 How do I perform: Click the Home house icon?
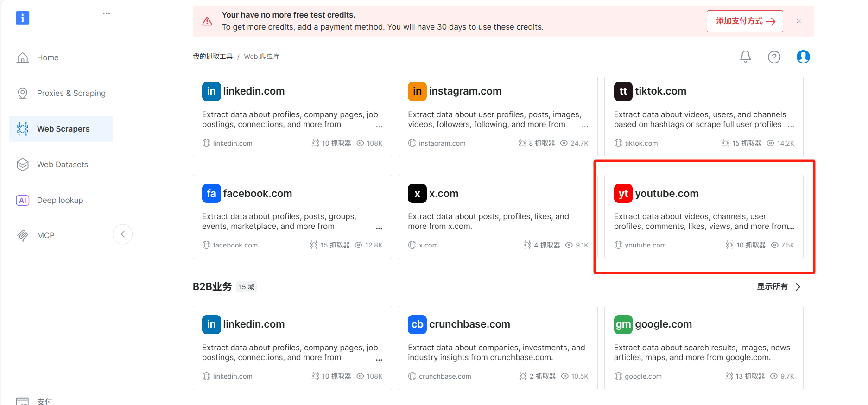pyautogui.click(x=23, y=57)
